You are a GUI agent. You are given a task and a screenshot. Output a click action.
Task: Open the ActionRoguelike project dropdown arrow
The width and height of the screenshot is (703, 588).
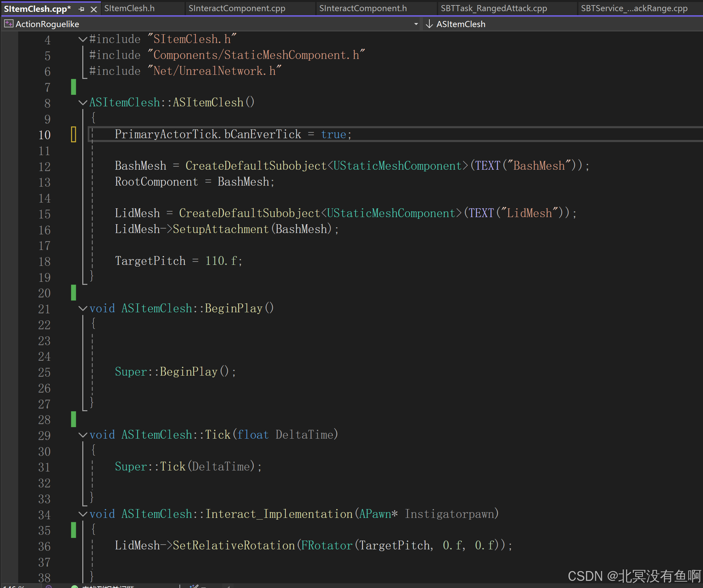[416, 24]
